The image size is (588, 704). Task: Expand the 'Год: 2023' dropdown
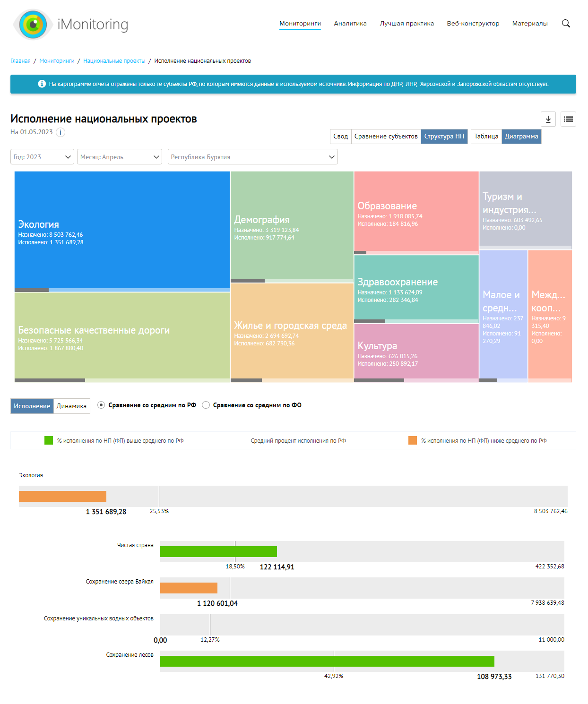tap(42, 157)
